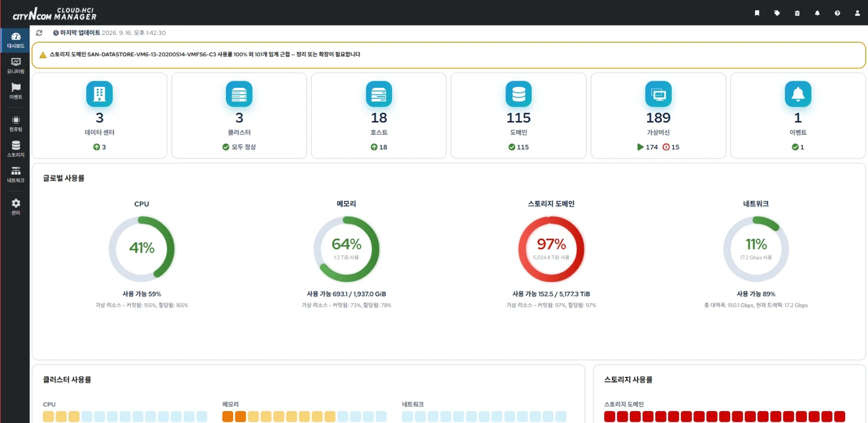Click the 글로벌 사용률 section heading
The width and height of the screenshot is (868, 423).
pos(63,178)
